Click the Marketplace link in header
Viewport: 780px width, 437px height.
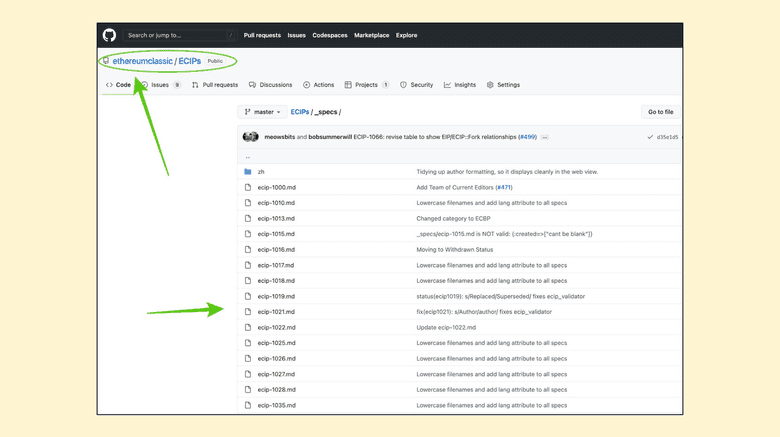[x=370, y=35]
